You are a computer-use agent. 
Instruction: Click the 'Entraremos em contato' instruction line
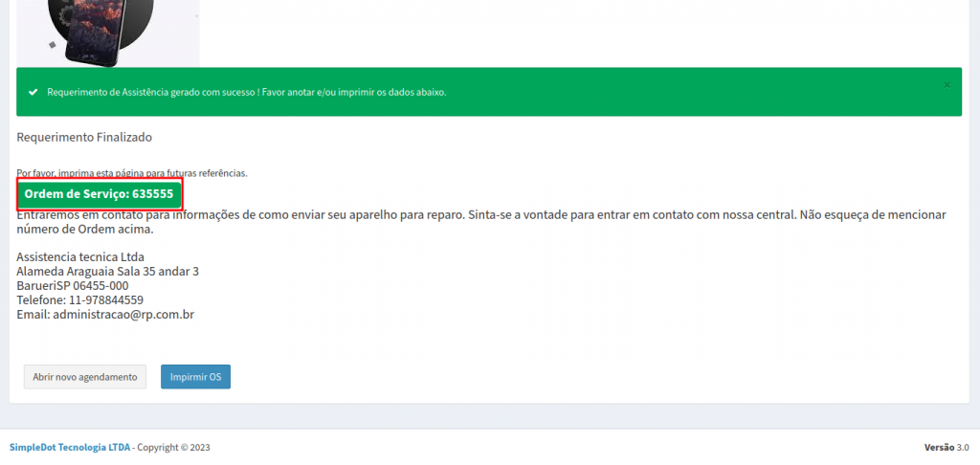pyautogui.click(x=479, y=215)
